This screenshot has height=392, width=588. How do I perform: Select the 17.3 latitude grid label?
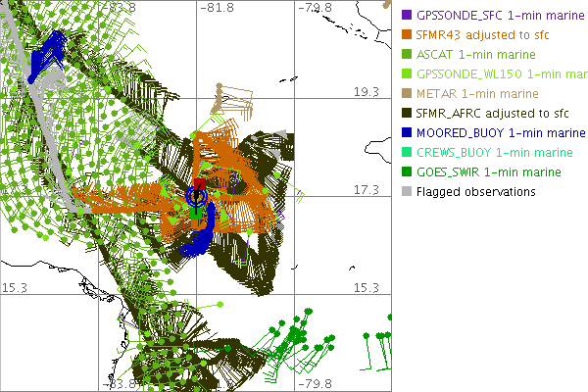[x=366, y=189]
